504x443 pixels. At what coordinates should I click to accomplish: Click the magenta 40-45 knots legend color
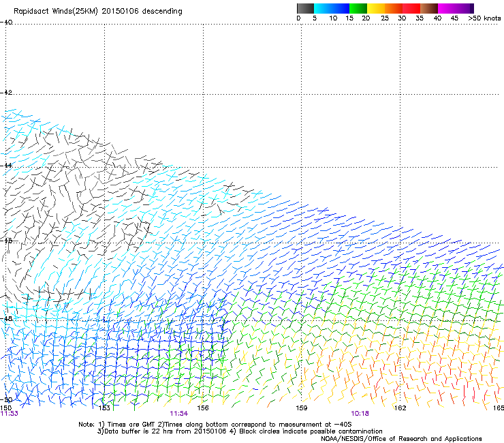[447, 8]
